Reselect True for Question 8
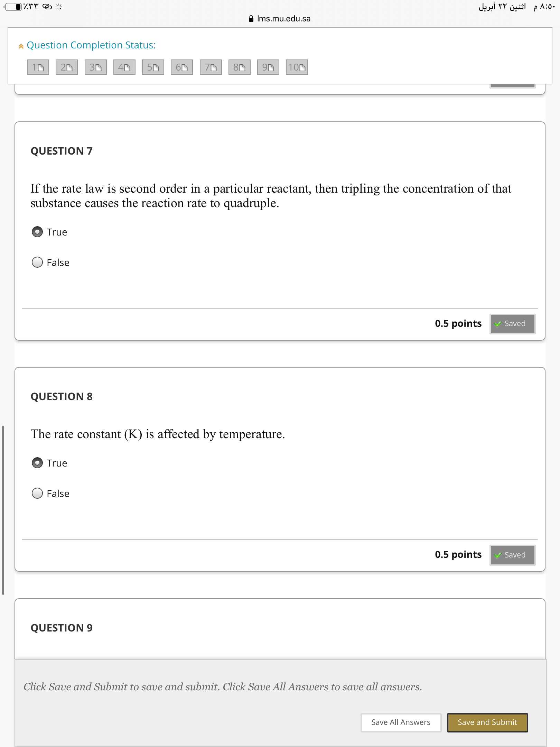The image size is (560, 747). pos(37,463)
